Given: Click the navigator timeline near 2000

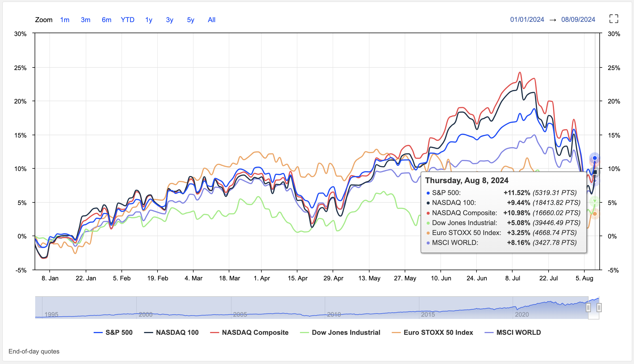Looking at the screenshot, I should point(146,314).
